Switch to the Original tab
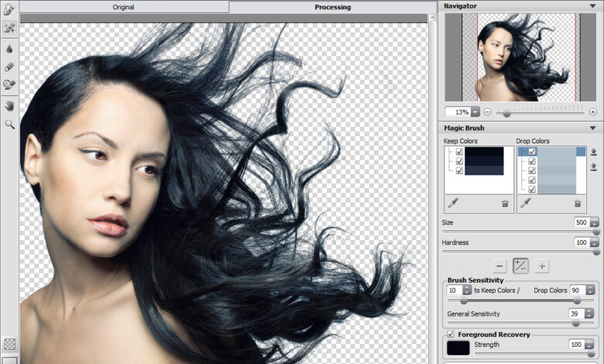Screen dimensions: 604x364 [x=123, y=7]
